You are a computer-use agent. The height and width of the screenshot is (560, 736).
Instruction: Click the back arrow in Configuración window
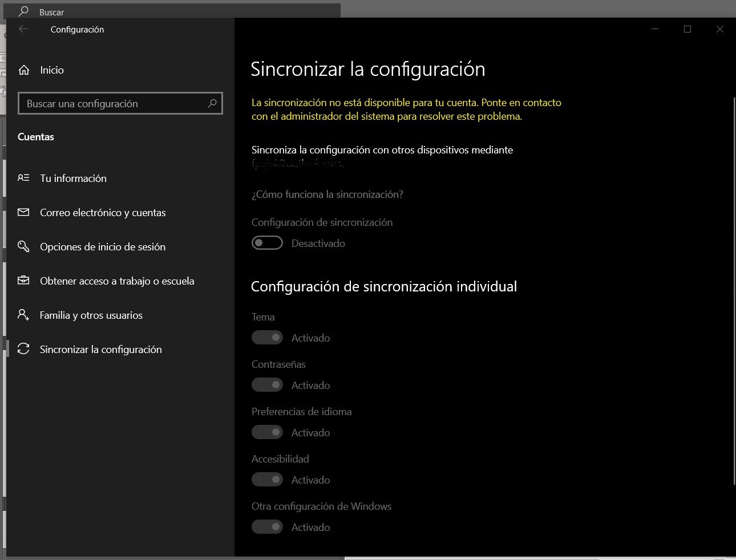click(x=23, y=29)
